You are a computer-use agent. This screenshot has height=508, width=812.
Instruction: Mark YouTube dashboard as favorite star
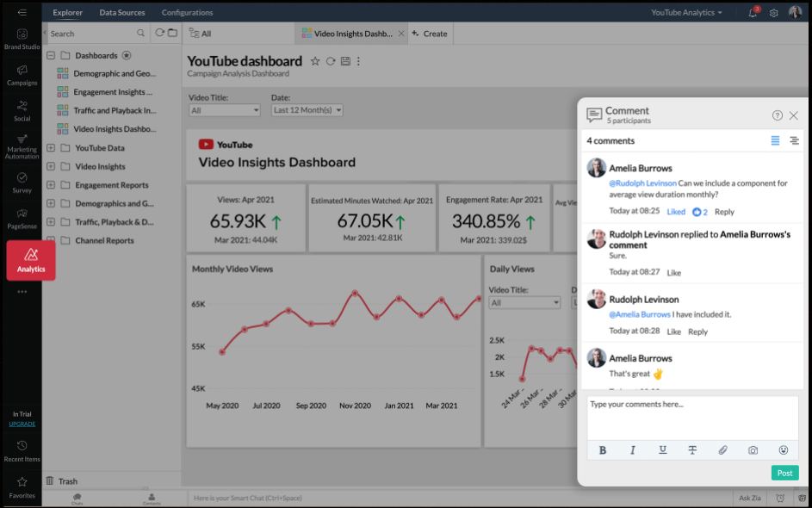(x=315, y=61)
